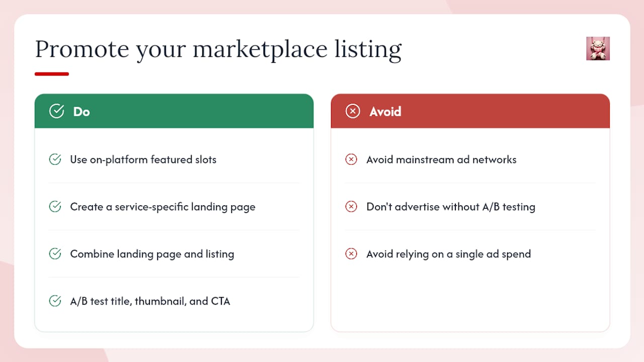Click text Avoid relying on a single ad spend
The height and width of the screenshot is (362, 644).
tap(449, 254)
